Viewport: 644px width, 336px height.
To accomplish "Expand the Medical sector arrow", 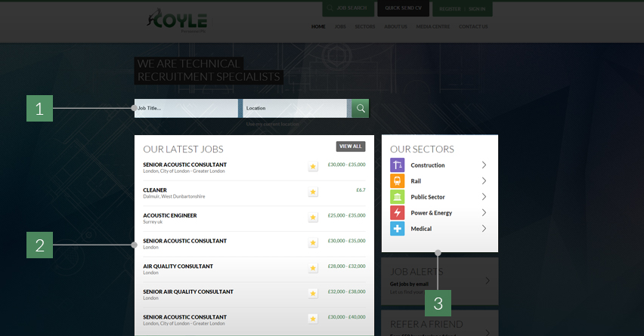I will point(484,228).
